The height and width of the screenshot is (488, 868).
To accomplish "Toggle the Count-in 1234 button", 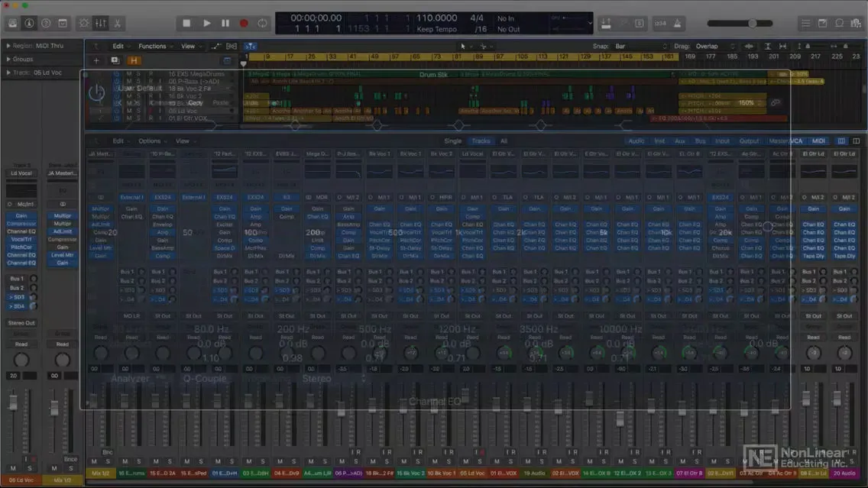I will tap(660, 23).
